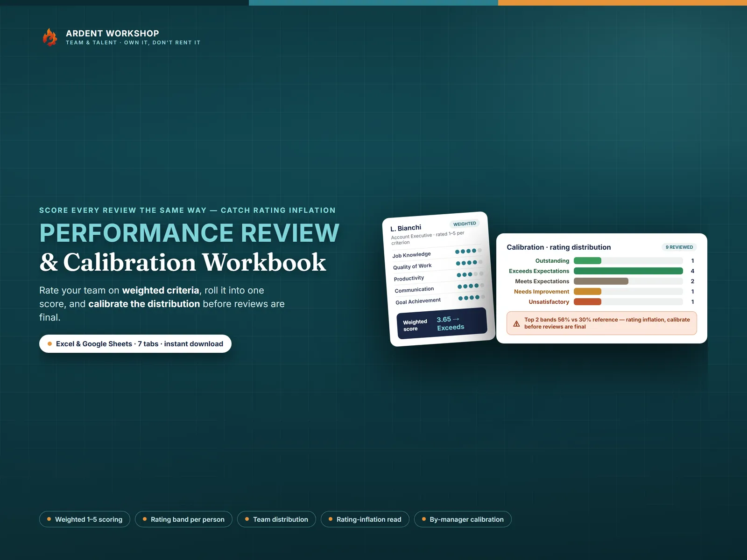
Task: Click the 'Meets Expectations' band label
Action: [x=542, y=281]
